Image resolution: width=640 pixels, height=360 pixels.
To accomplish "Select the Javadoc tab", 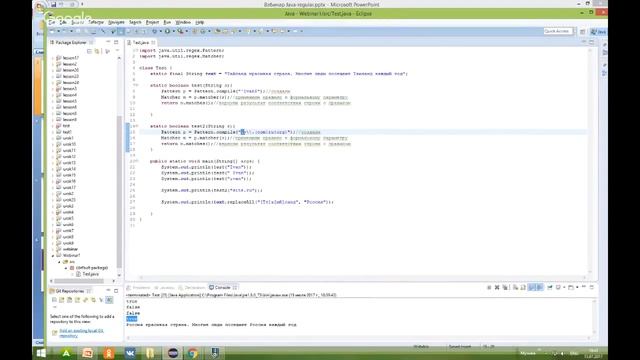I will point(164,288).
